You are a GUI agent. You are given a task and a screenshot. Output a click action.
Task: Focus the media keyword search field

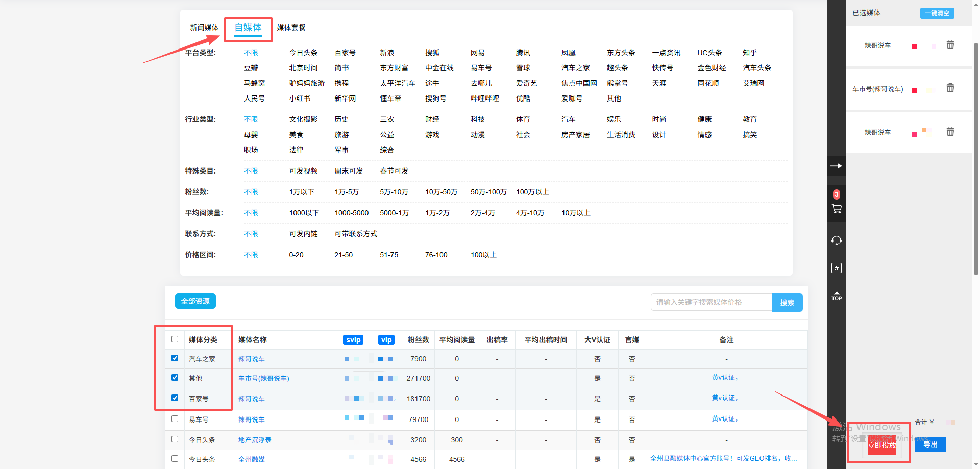tap(711, 302)
